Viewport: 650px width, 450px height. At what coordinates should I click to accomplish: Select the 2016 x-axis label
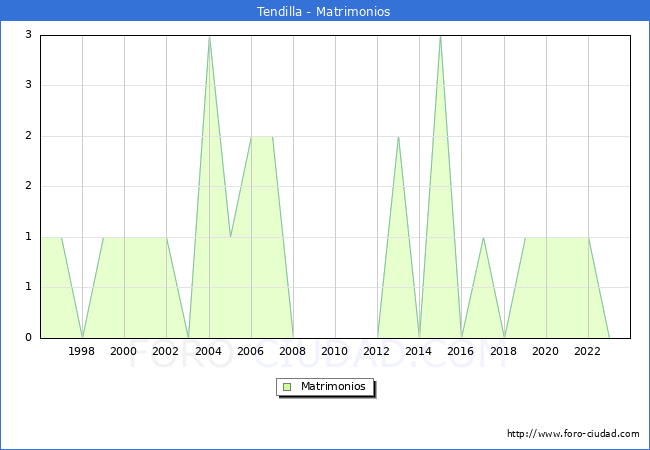coord(461,351)
